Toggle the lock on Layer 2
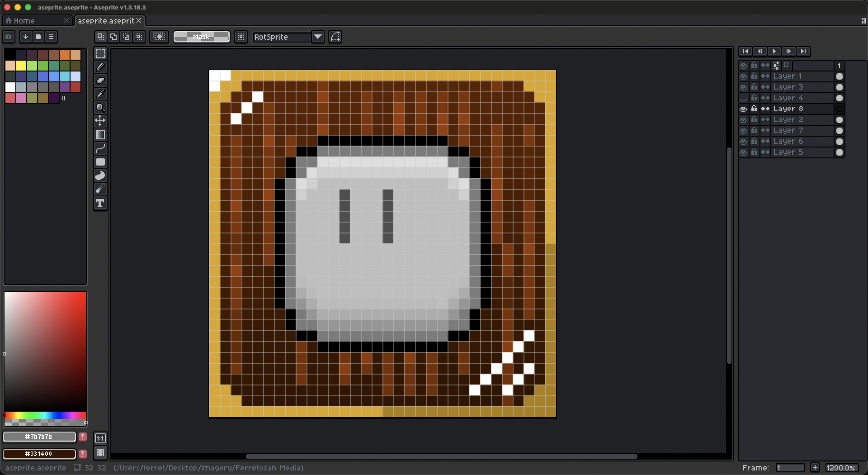This screenshot has height=475, width=868. (x=754, y=120)
